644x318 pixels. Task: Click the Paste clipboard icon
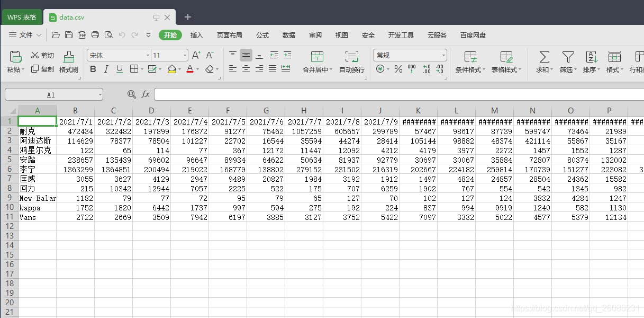coord(15,56)
